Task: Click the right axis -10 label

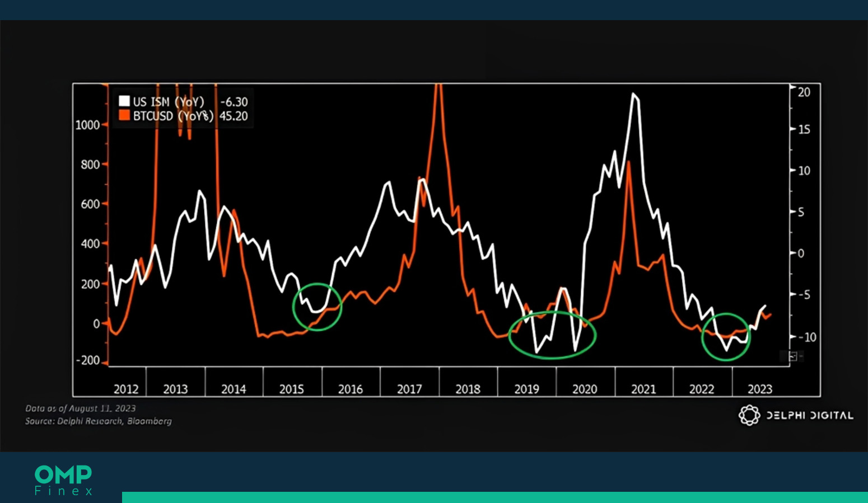Action: pyautogui.click(x=807, y=337)
